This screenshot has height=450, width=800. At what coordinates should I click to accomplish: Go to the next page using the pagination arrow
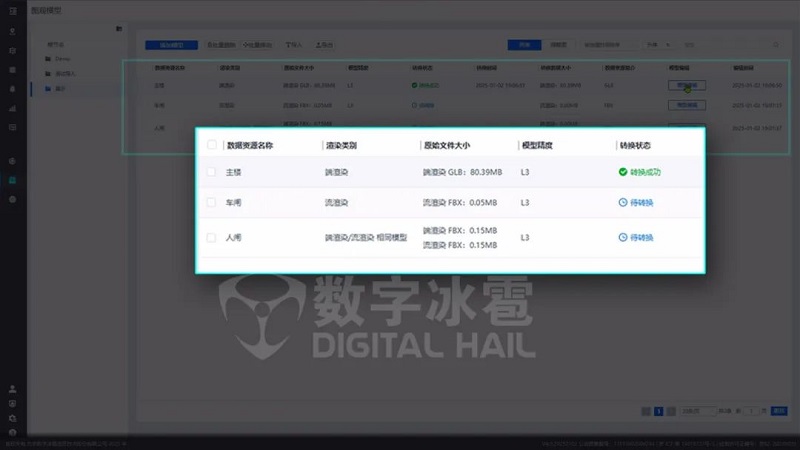pyautogui.click(x=671, y=411)
